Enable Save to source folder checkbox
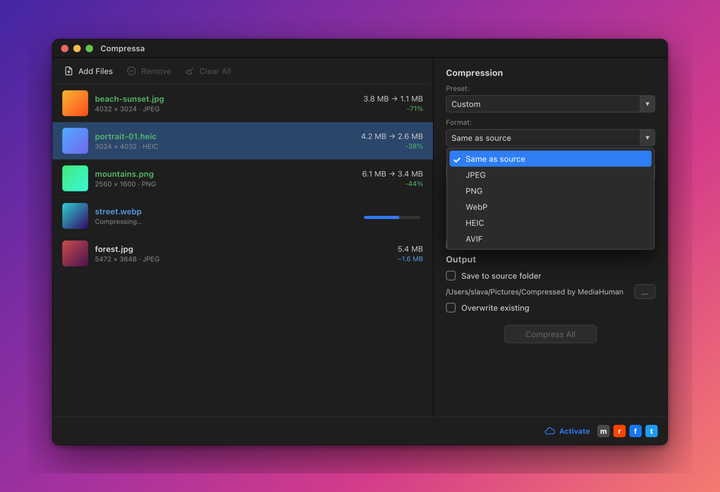The height and width of the screenshot is (492, 720). click(451, 276)
